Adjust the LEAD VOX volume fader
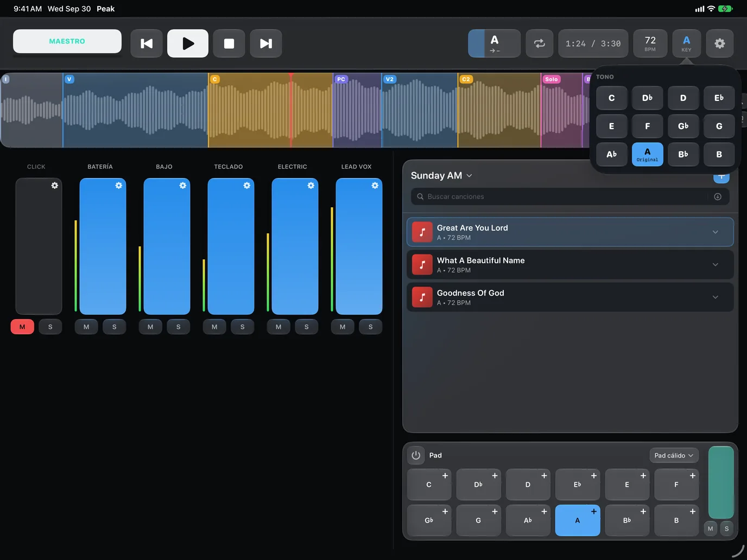Viewport: 747px width, 560px height. click(x=359, y=246)
